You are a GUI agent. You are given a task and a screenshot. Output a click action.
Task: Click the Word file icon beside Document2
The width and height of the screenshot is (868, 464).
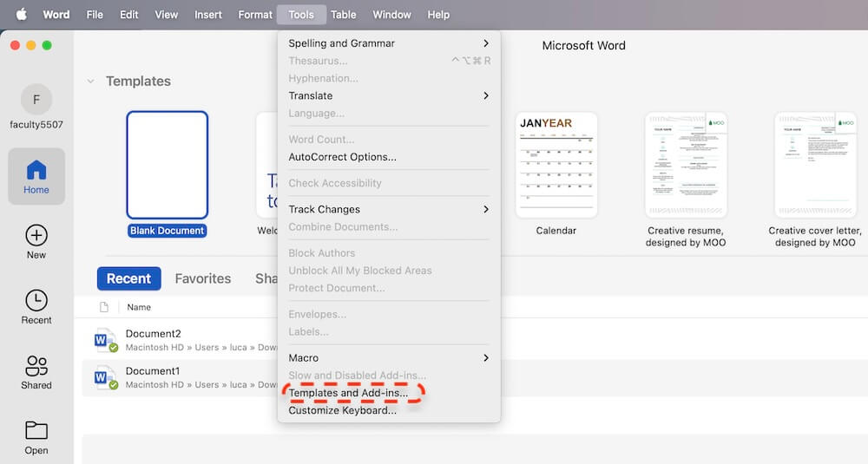pos(105,340)
